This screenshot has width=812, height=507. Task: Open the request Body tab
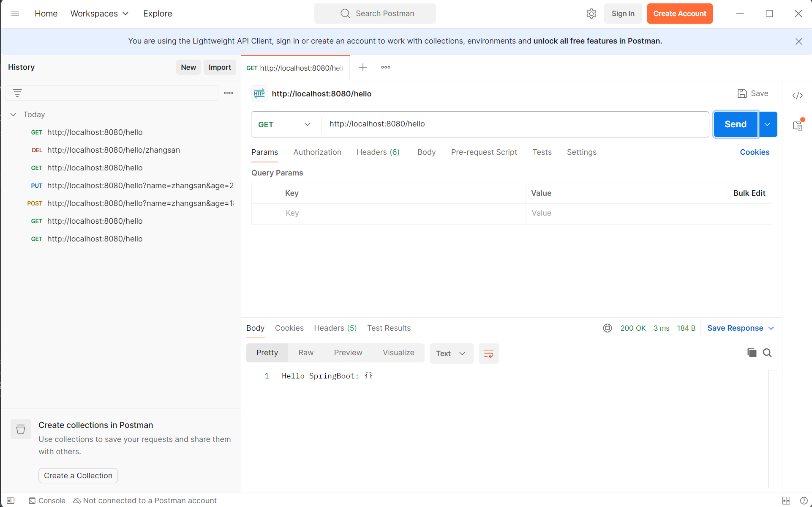pos(426,152)
